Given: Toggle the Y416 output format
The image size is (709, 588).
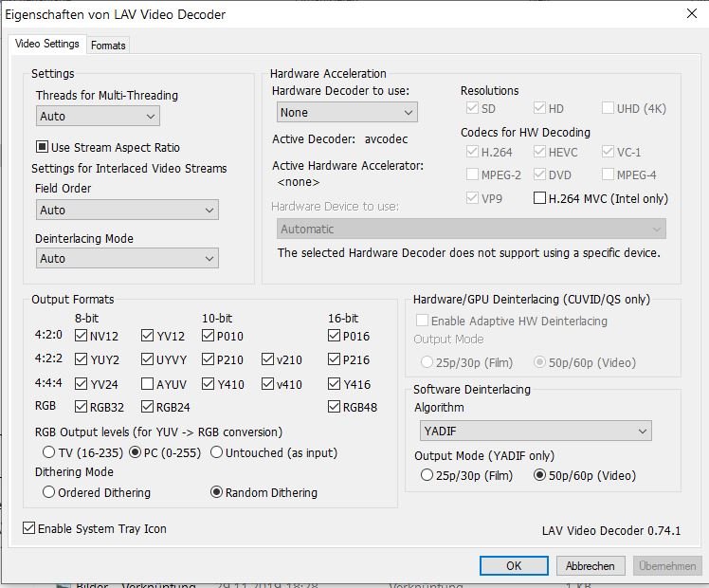Looking at the screenshot, I should point(334,384).
